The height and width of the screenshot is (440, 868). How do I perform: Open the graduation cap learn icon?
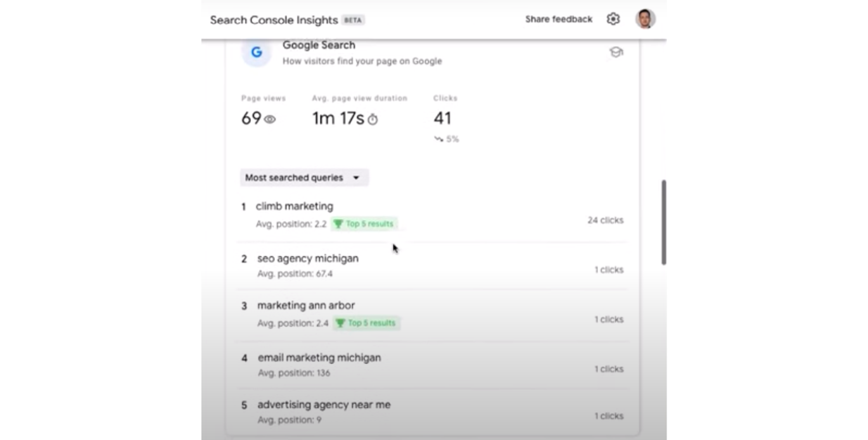pyautogui.click(x=616, y=53)
